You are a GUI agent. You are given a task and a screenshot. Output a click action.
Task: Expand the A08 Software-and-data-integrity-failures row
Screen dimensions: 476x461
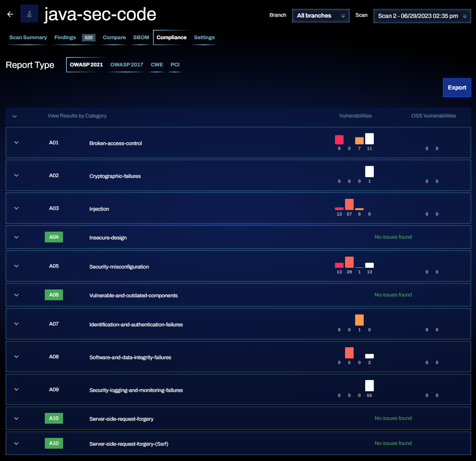click(16, 357)
